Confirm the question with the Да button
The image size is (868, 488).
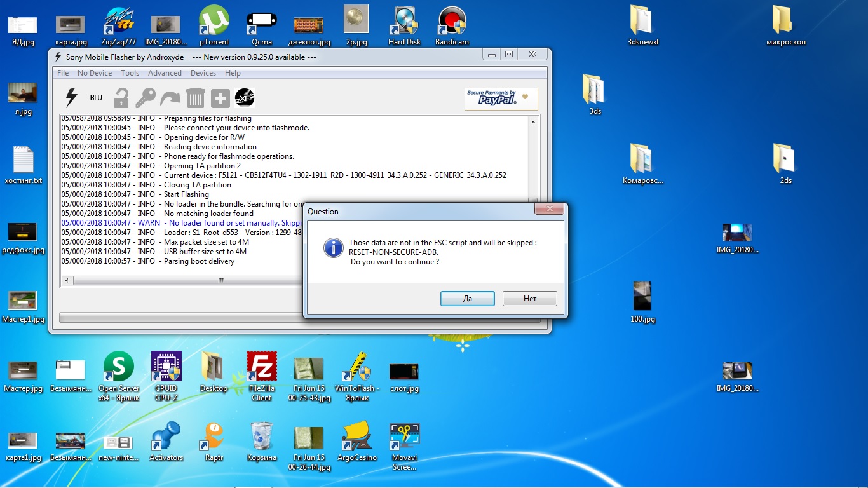click(467, 299)
